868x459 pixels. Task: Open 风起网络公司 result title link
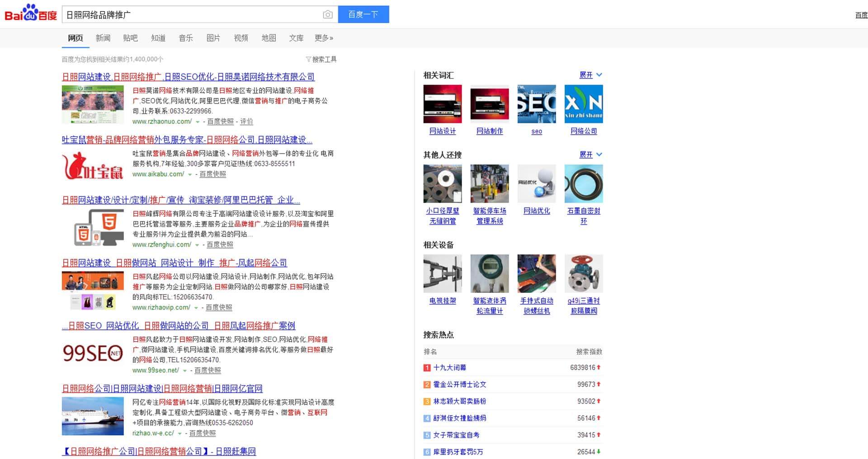[175, 263]
